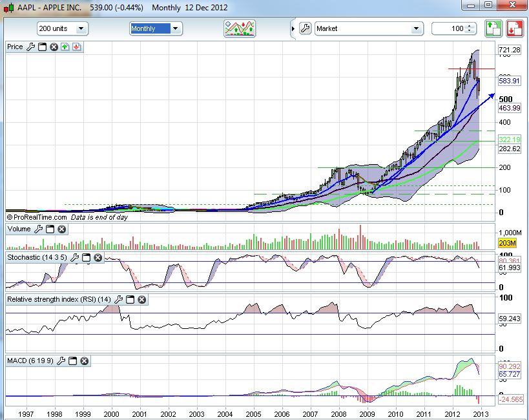Click the green 322.19 price label

[510, 140]
